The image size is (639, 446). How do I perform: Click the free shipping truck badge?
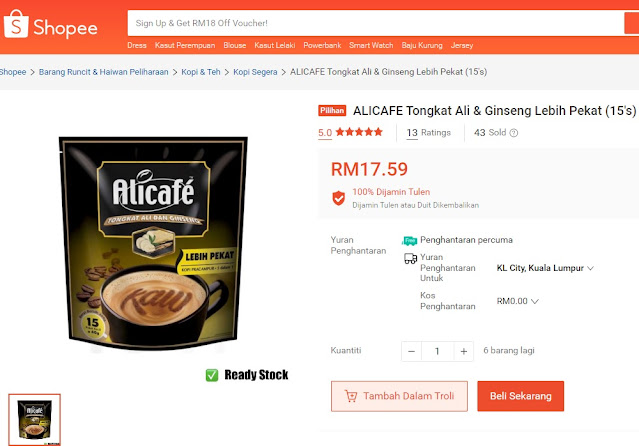point(410,241)
